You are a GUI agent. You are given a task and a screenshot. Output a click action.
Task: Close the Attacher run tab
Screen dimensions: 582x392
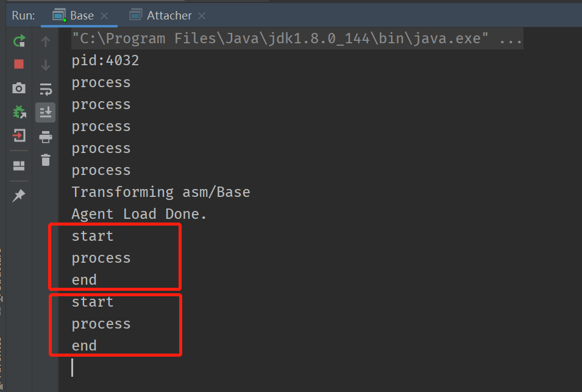(x=202, y=16)
